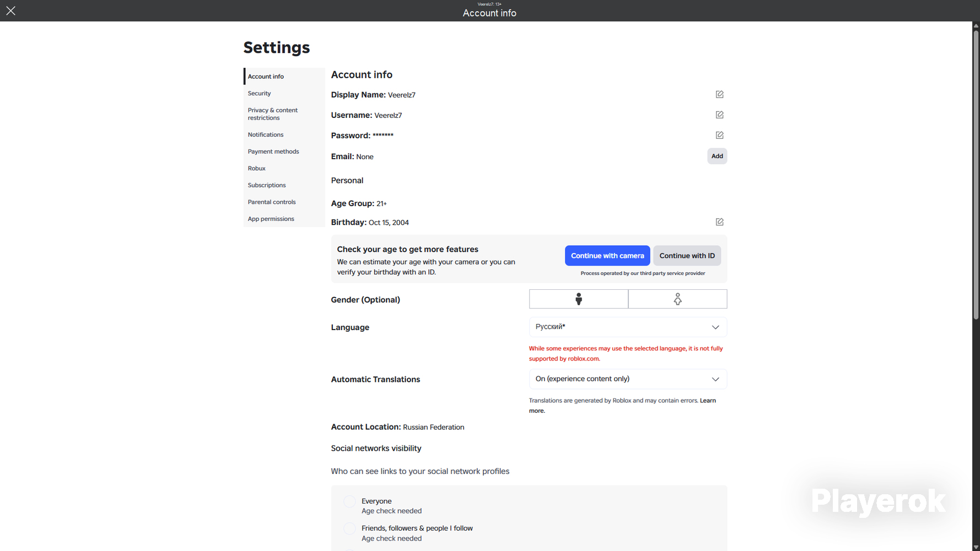Click the chevron arrow in Language selector

[715, 327]
